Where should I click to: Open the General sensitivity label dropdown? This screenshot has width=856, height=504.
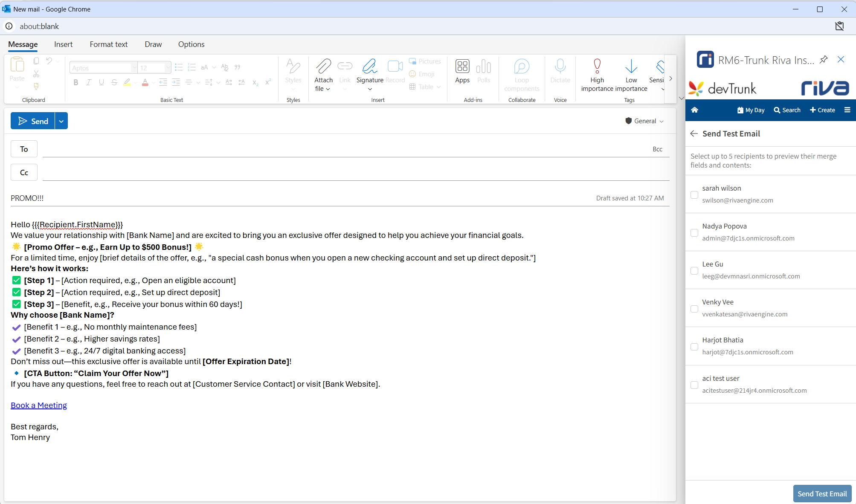tap(644, 121)
